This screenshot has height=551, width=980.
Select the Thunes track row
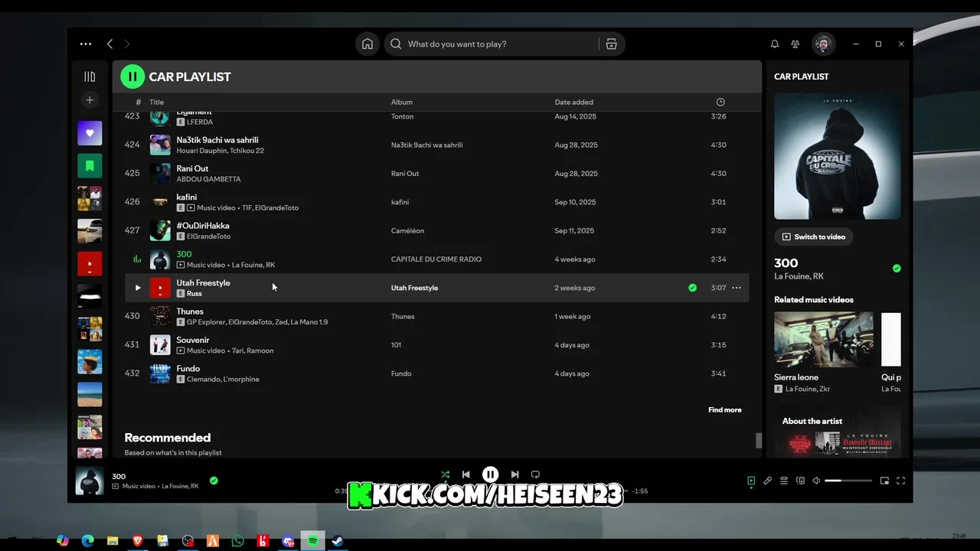pyautogui.click(x=436, y=316)
